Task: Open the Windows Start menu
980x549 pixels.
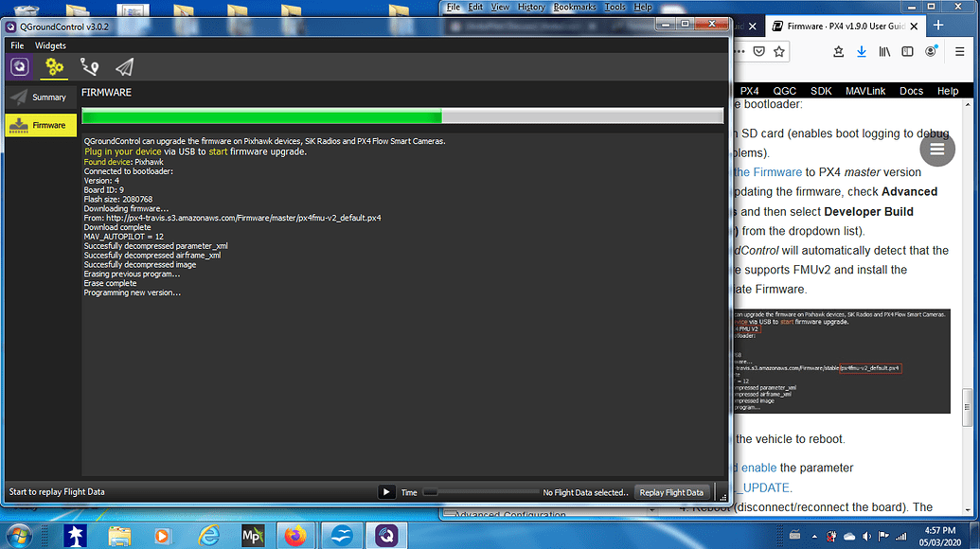Action: tap(19, 536)
